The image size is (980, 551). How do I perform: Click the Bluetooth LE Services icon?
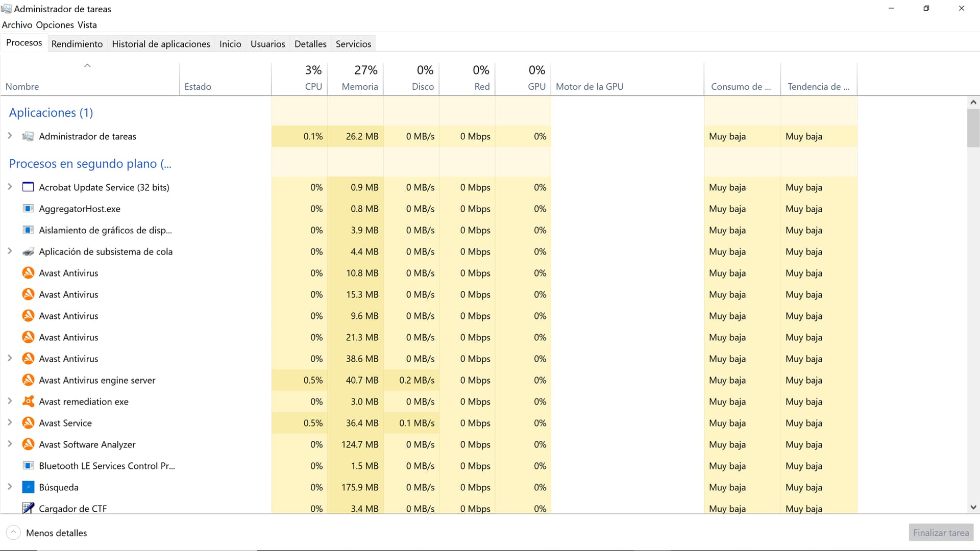point(28,466)
